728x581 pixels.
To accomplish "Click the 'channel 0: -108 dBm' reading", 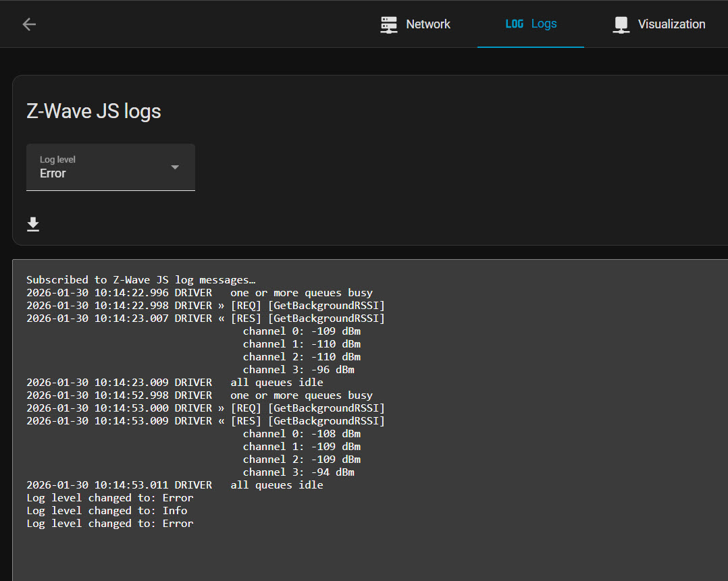I will click(301, 434).
